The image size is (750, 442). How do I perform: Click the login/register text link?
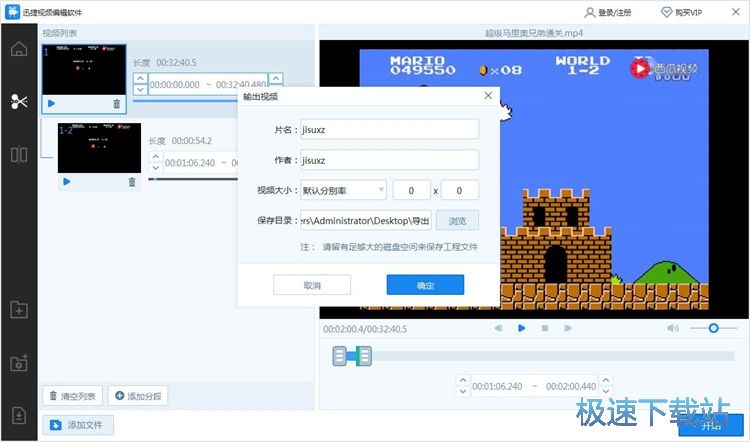pos(615,13)
